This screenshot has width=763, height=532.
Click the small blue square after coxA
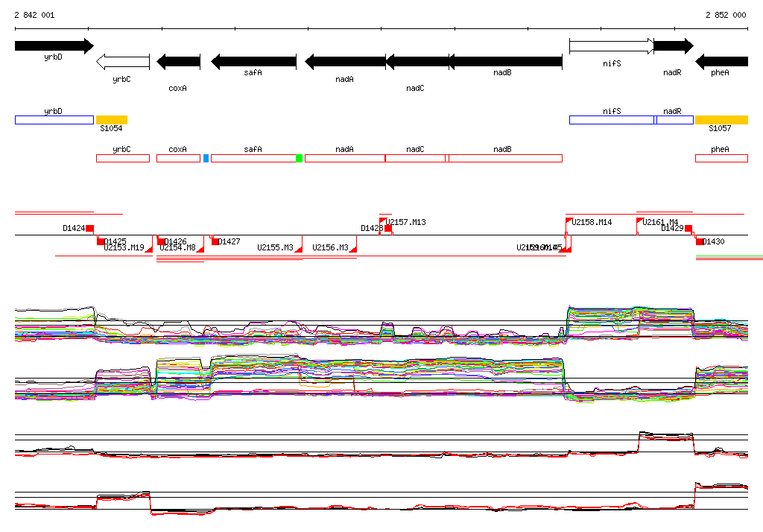(206, 159)
